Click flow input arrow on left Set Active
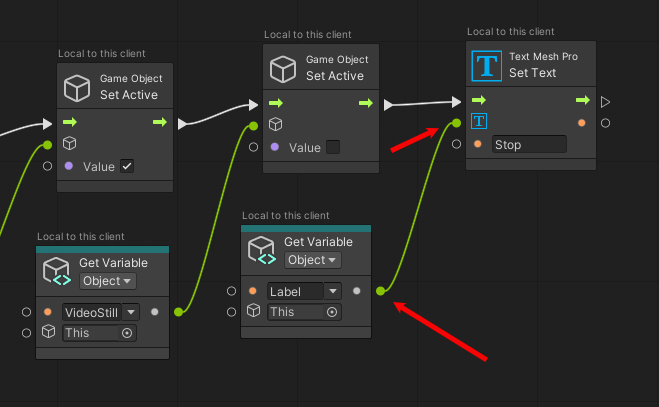659x407 pixels. tap(70, 122)
